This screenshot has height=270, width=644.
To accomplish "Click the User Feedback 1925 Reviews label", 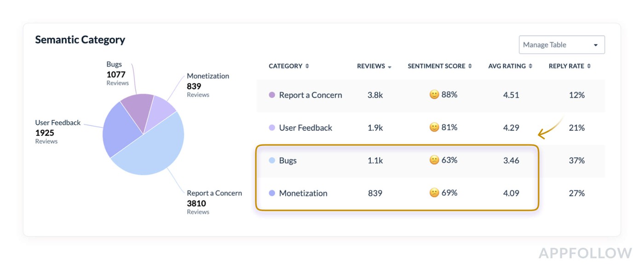I will (57, 132).
